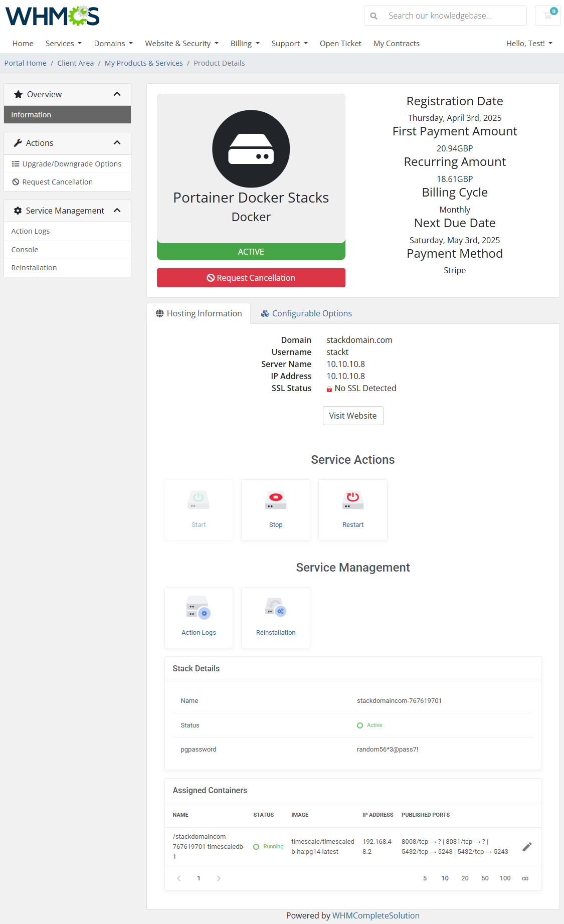Collapse the Overview sidebar panel

click(x=117, y=94)
